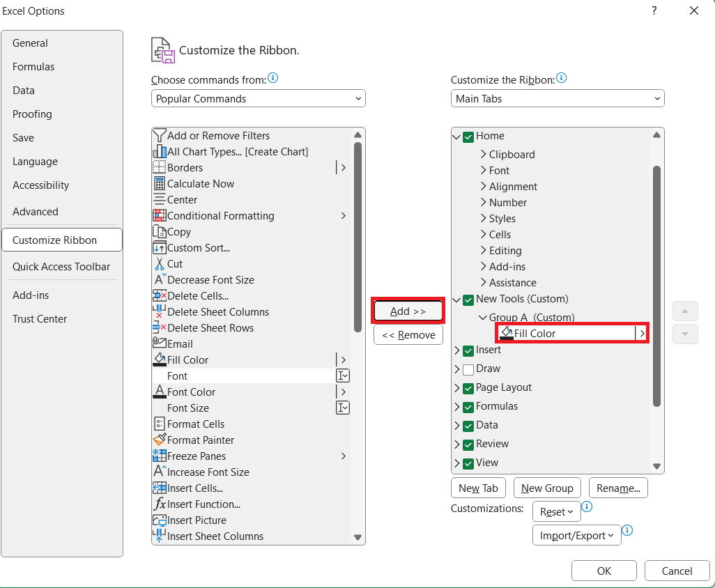The width and height of the screenshot is (715, 588).
Task: Click the Center alignment icon
Action: coord(159,200)
